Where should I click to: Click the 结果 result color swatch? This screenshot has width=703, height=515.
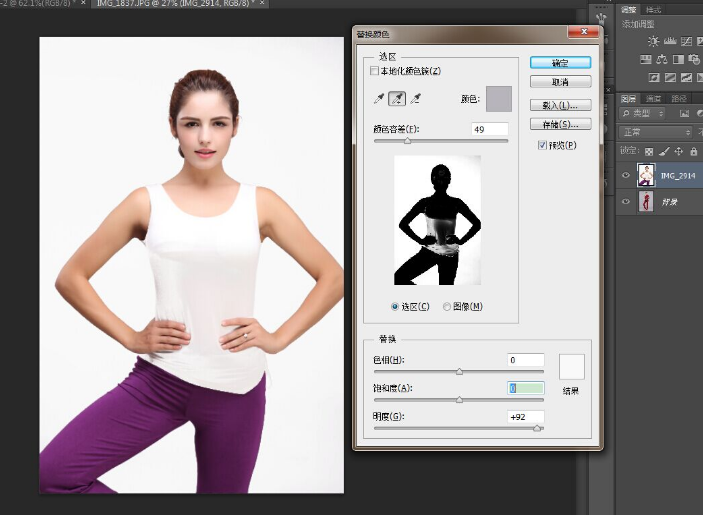(571, 366)
